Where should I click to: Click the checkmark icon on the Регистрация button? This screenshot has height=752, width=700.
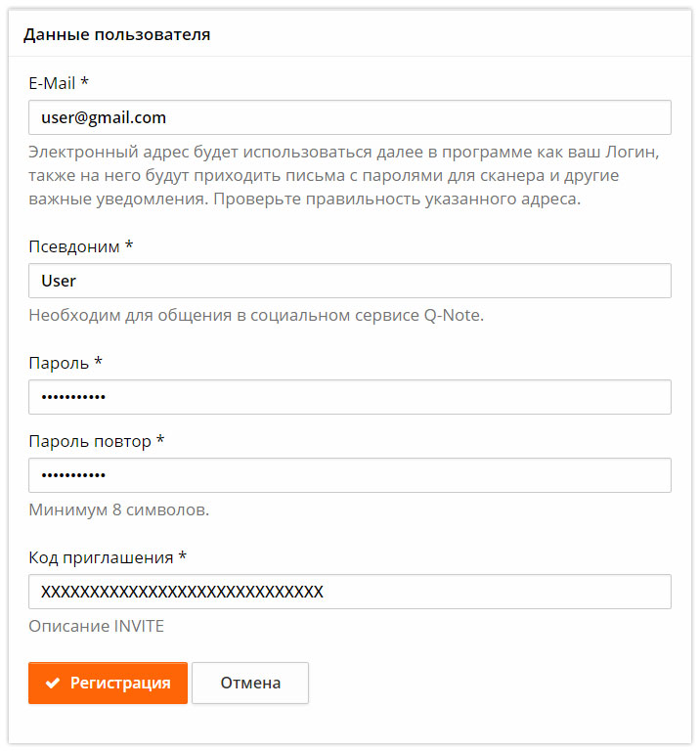[x=53, y=684]
